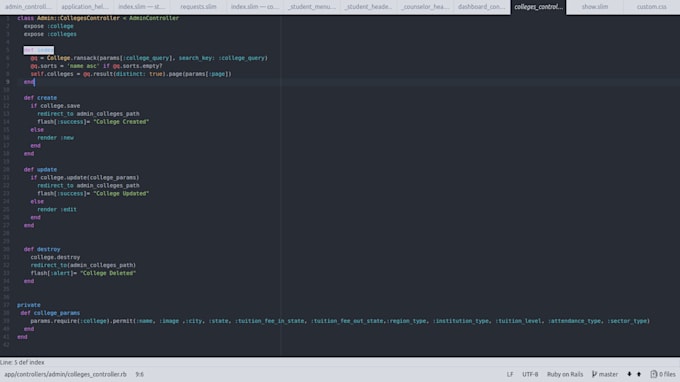Click 'College.ransack' call on line 6
Screen dimensions: 680x382
(x=72, y=58)
